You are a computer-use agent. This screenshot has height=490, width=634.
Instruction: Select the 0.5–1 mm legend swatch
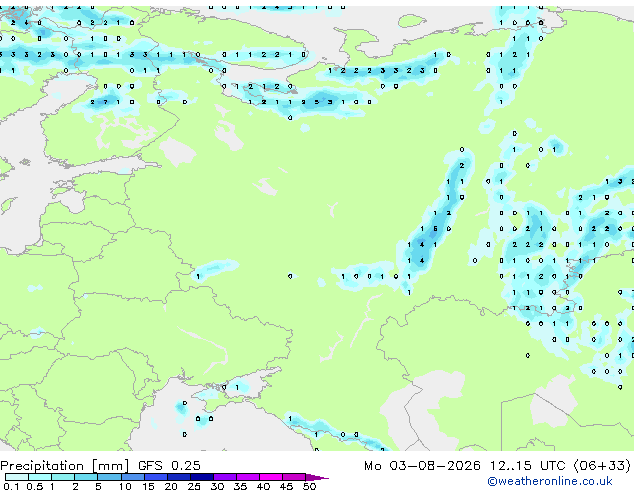(x=40, y=477)
